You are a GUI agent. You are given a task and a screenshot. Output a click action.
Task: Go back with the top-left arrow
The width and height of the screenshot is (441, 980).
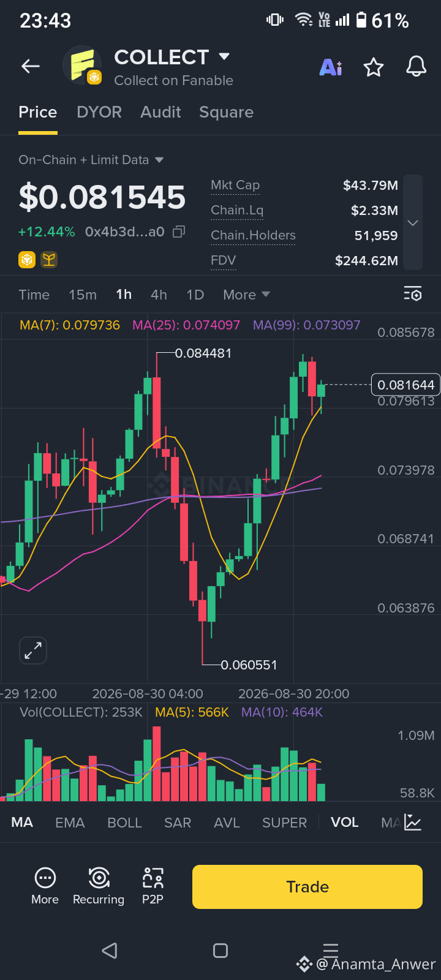pyautogui.click(x=31, y=66)
